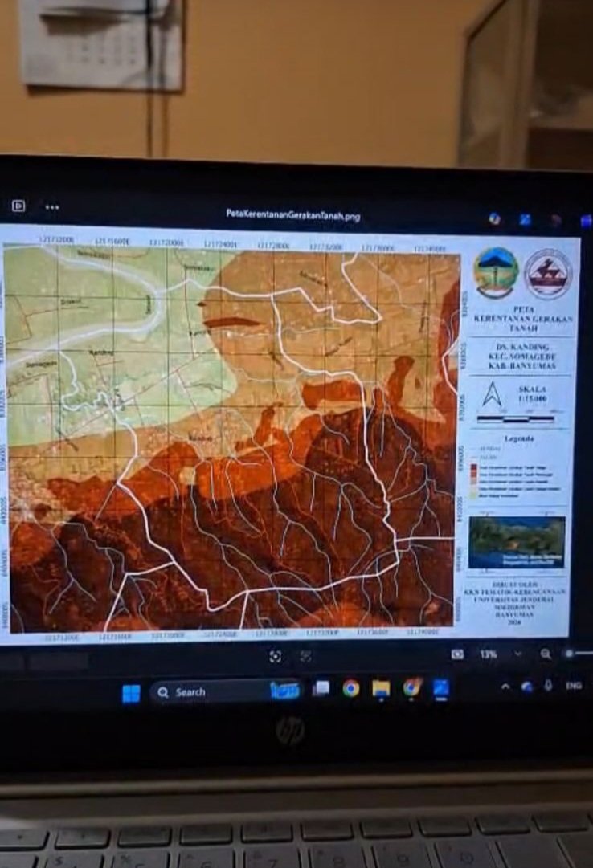Select the Photos app icon in the taskbar

pos(441,688)
